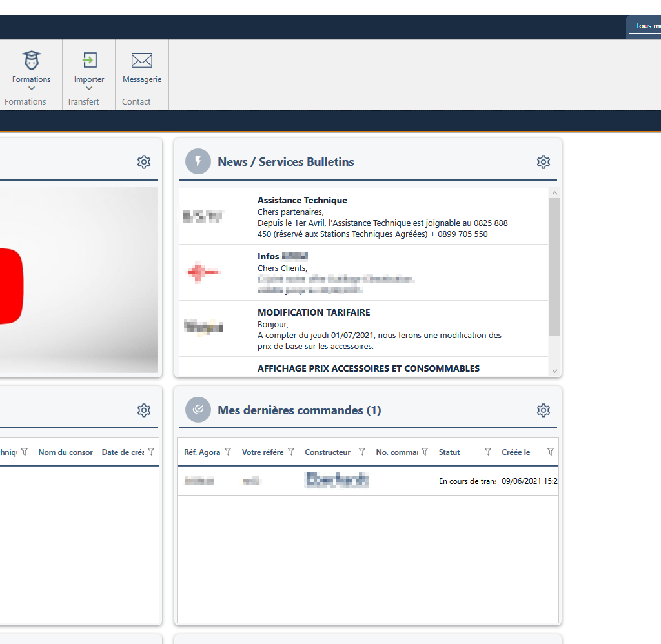Filter the Votre référe column
The height and width of the screenshot is (644, 661).
click(x=291, y=452)
